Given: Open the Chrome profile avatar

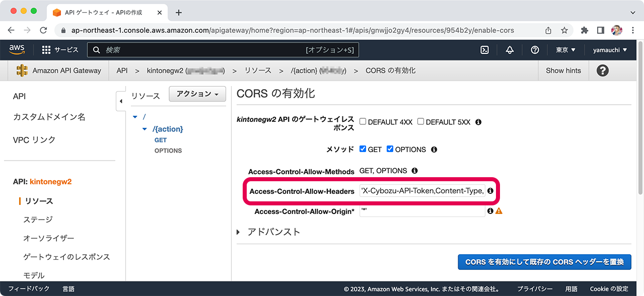Looking at the screenshot, I should coord(617,30).
